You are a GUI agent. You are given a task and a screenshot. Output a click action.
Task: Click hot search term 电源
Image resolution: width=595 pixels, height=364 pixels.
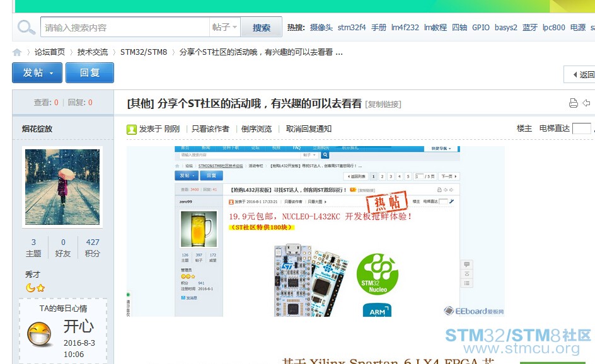(578, 27)
